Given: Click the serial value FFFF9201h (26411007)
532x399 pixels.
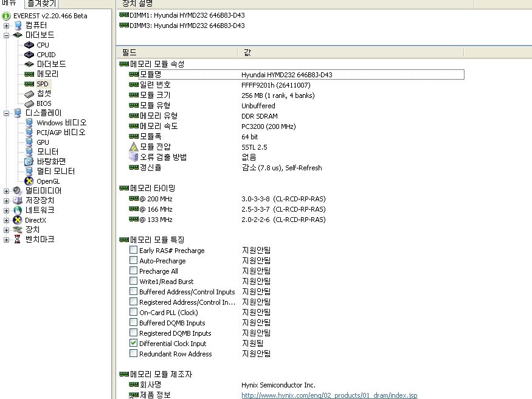Looking at the screenshot, I should [x=276, y=85].
